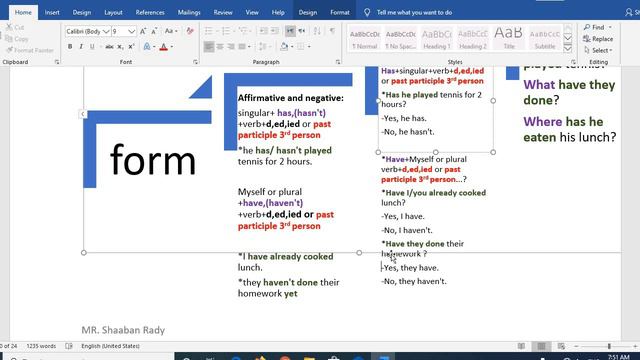Image resolution: width=640 pixels, height=360 pixels.
Task: Toggle Bold formatting
Action: point(70,47)
